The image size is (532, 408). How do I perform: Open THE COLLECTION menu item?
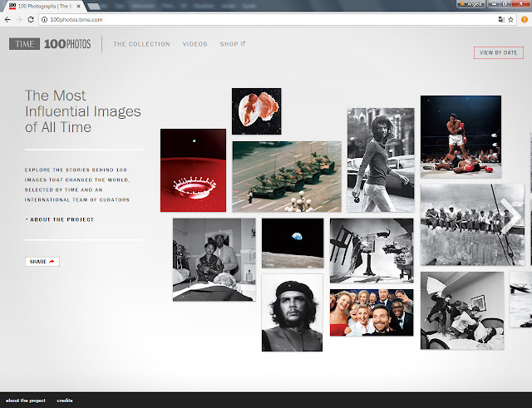click(x=141, y=44)
